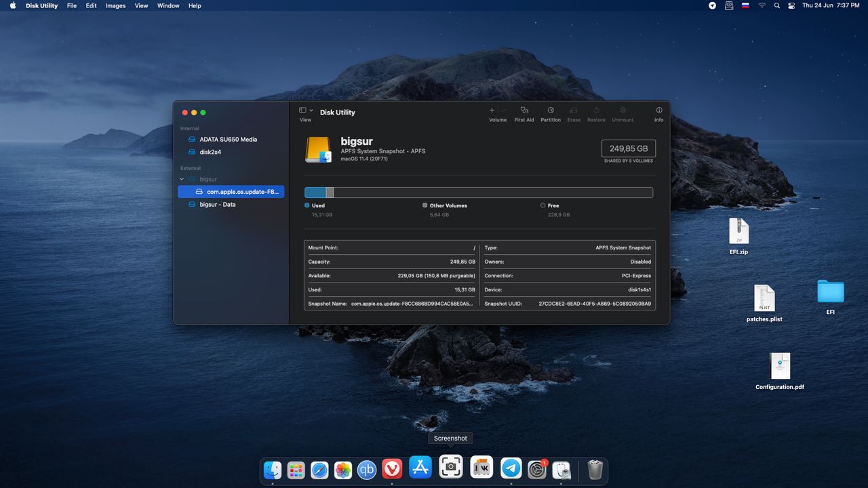Open Photos from the Dock

click(343, 469)
